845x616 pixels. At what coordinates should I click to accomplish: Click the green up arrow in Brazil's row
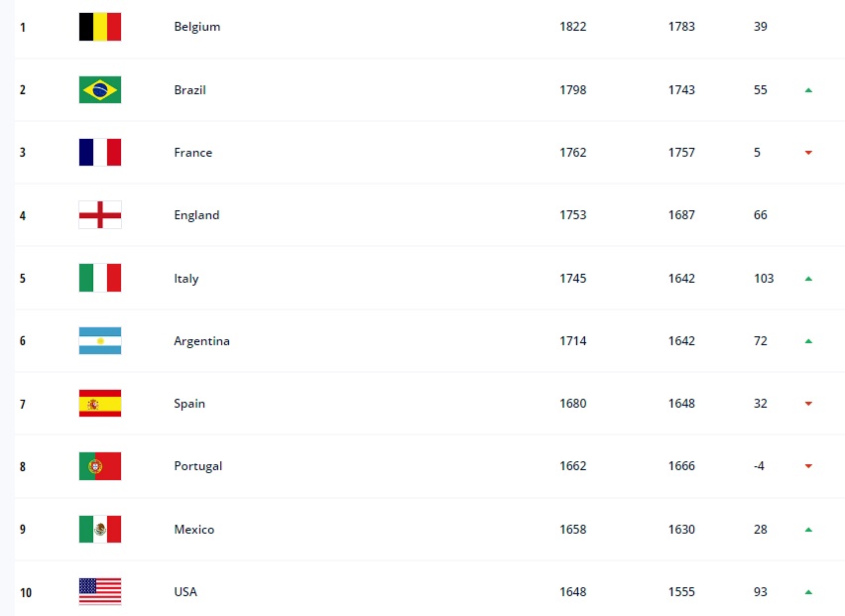[809, 90]
